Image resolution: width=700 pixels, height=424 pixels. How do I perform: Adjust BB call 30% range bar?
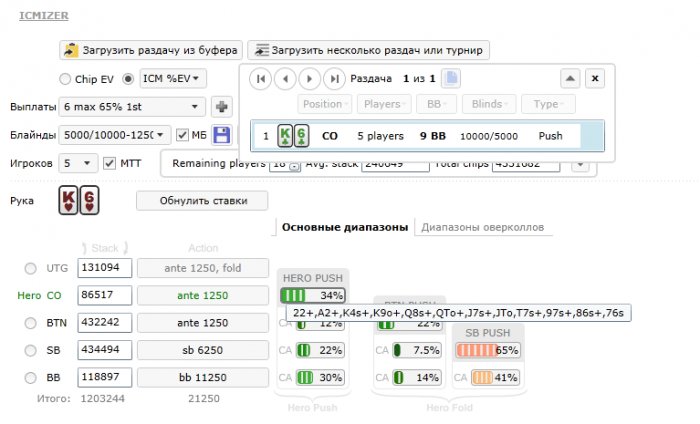(x=320, y=378)
